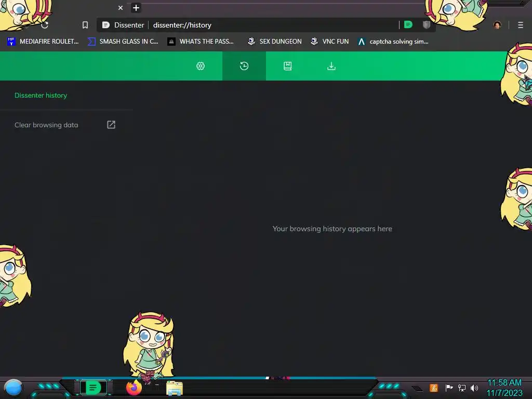This screenshot has height=399, width=532.
Task: Select the History clock tab
Action: click(244, 66)
